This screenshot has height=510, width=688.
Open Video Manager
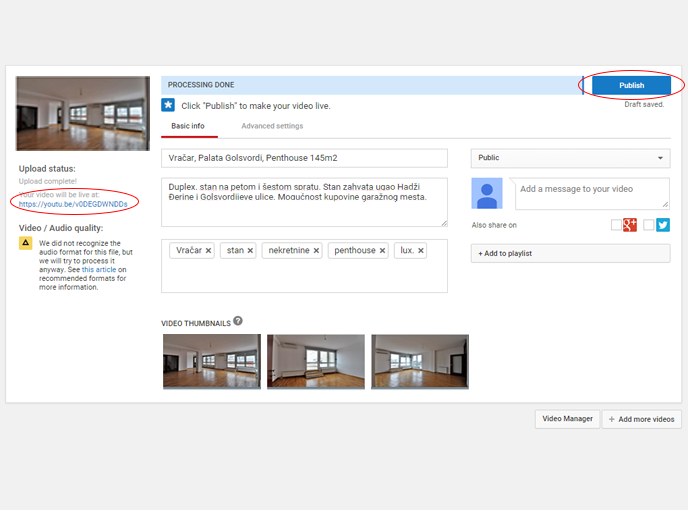(567, 419)
